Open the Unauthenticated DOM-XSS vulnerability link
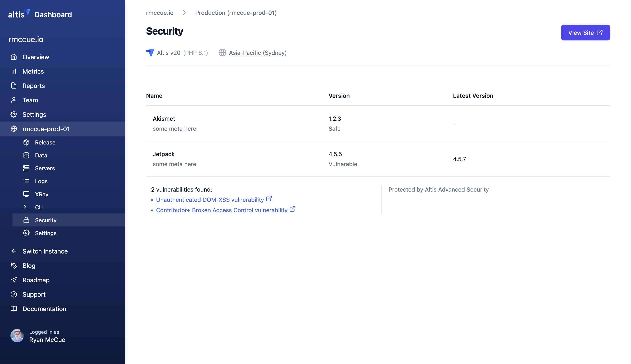 [x=210, y=200]
